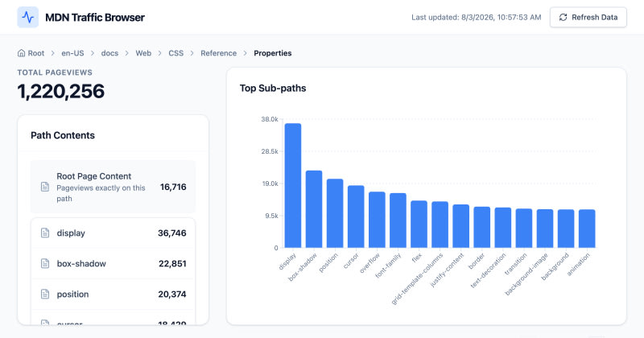Image resolution: width=644 pixels, height=338 pixels.
Task: Click the chevron between Reference and Properties
Action: tap(246, 53)
